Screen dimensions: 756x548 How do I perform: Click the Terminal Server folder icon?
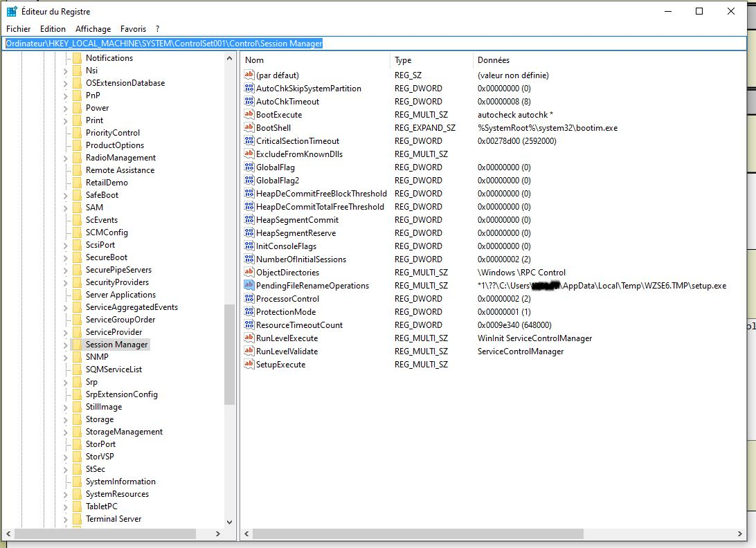pyautogui.click(x=77, y=519)
